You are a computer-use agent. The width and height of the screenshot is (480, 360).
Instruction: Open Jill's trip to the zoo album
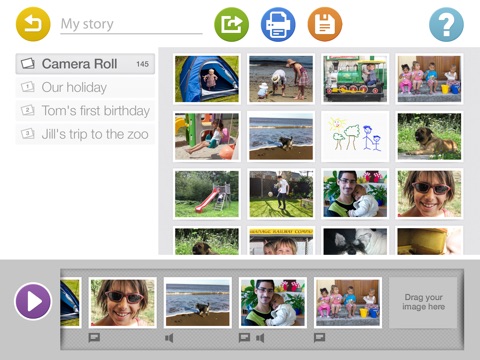[x=85, y=134]
